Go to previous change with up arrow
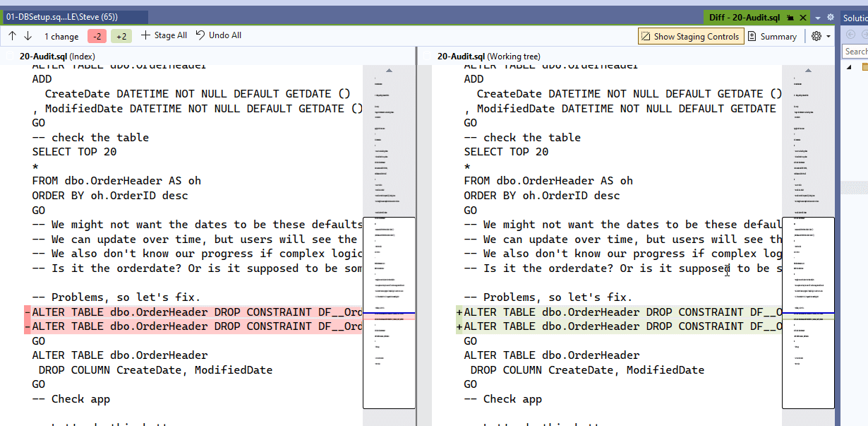Viewport: 868px width, 426px height. pos(12,36)
